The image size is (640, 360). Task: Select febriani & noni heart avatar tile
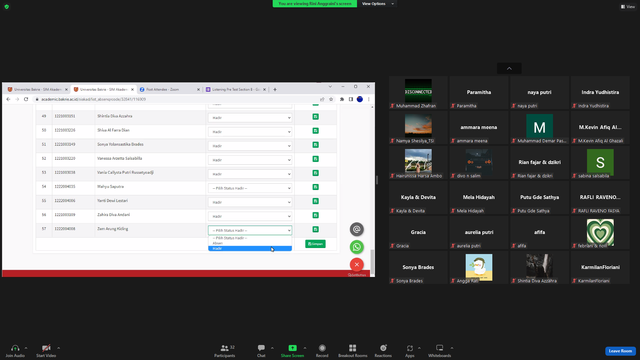point(600,232)
